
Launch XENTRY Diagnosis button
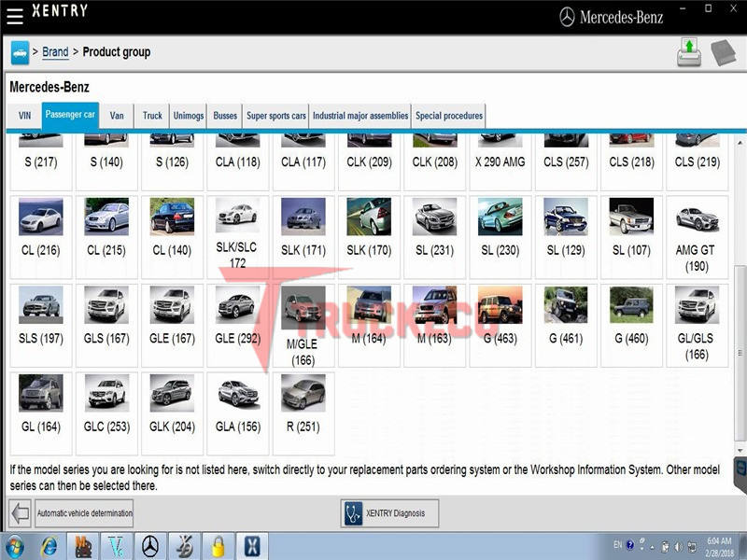tap(389, 513)
